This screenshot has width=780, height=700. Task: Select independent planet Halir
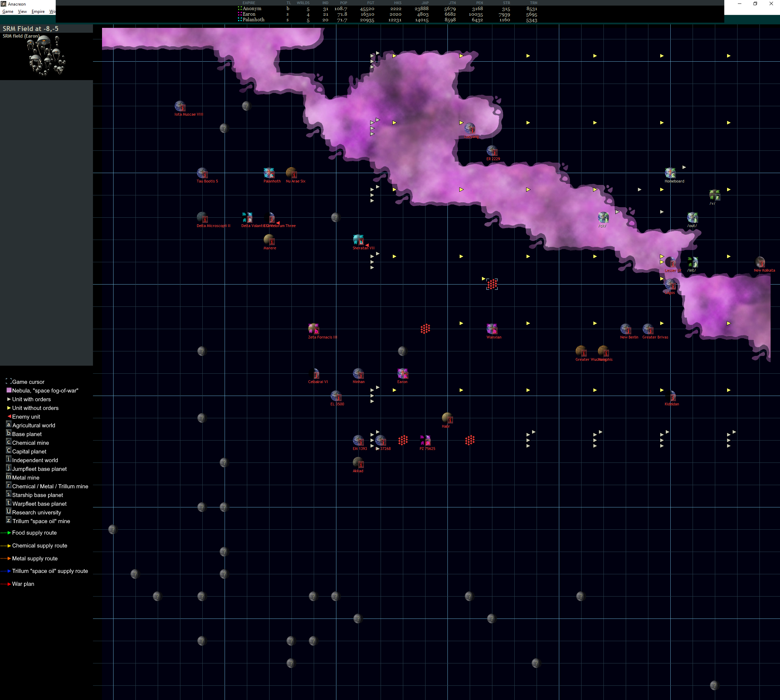tap(447, 419)
